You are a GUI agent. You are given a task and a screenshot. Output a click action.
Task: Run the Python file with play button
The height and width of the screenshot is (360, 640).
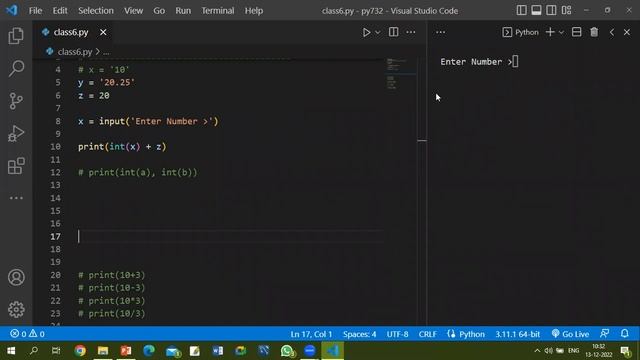(366, 32)
